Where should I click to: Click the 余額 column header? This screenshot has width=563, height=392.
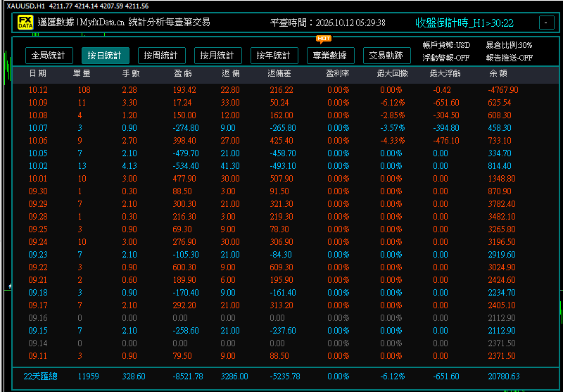tap(498, 74)
